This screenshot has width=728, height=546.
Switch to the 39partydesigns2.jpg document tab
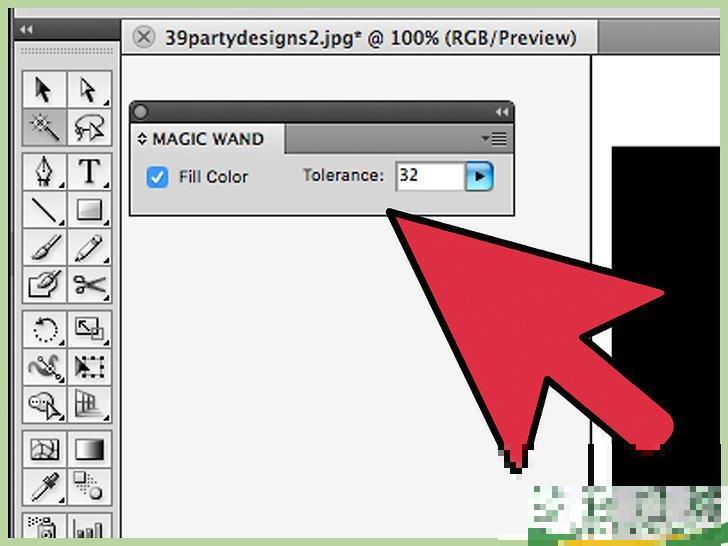370,38
